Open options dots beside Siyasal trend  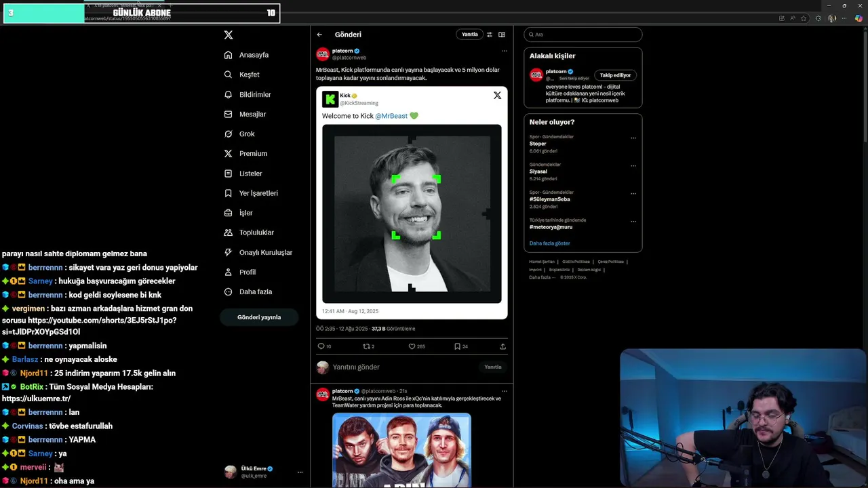[x=633, y=166]
